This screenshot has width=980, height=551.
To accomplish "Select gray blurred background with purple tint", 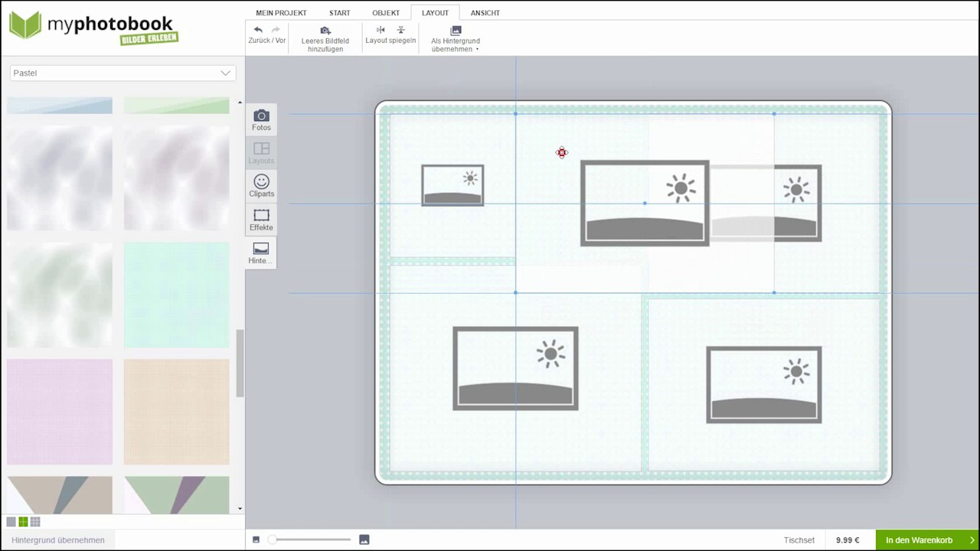I will (x=176, y=178).
